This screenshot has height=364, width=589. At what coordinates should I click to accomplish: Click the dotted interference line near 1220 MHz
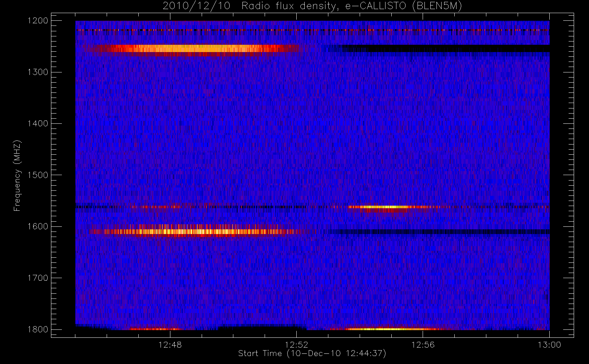(x=312, y=30)
